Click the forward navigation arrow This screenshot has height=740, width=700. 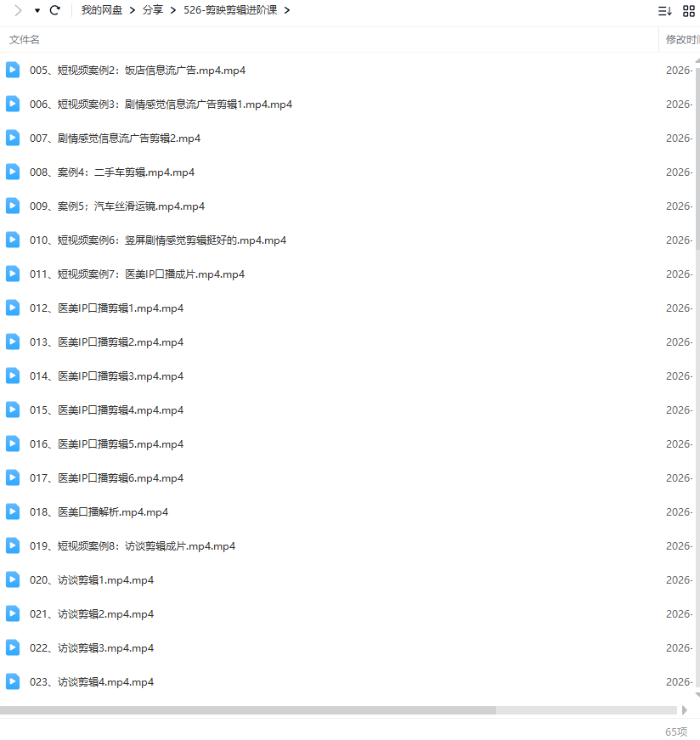point(18,10)
